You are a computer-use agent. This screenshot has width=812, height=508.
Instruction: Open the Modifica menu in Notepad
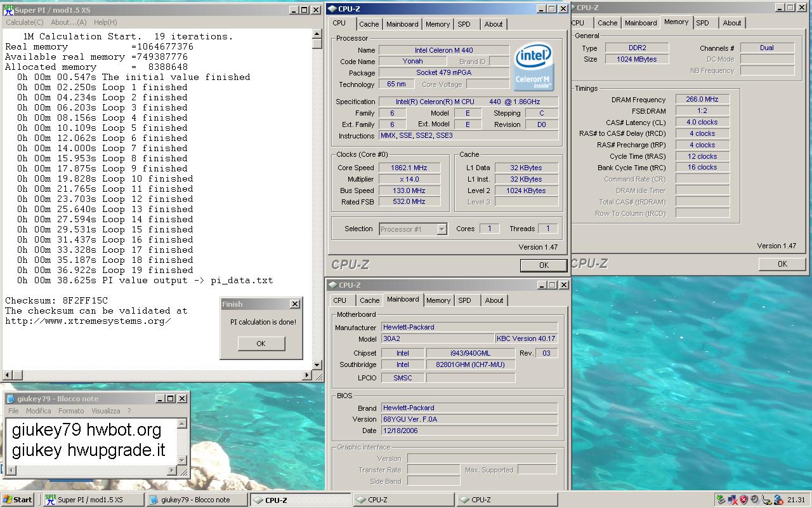pos(39,411)
